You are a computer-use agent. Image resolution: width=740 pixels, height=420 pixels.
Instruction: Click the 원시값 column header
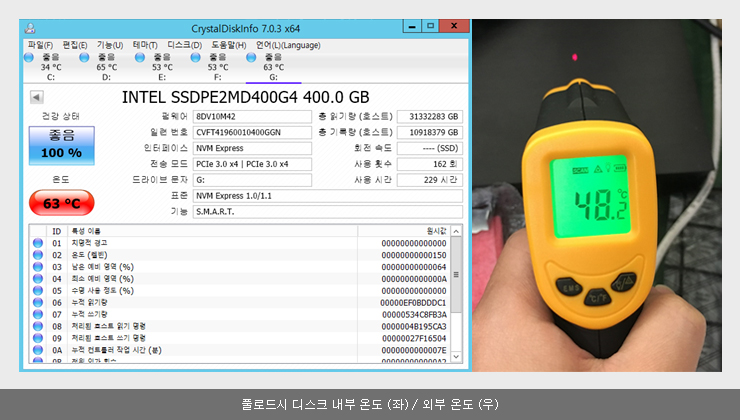point(404,231)
